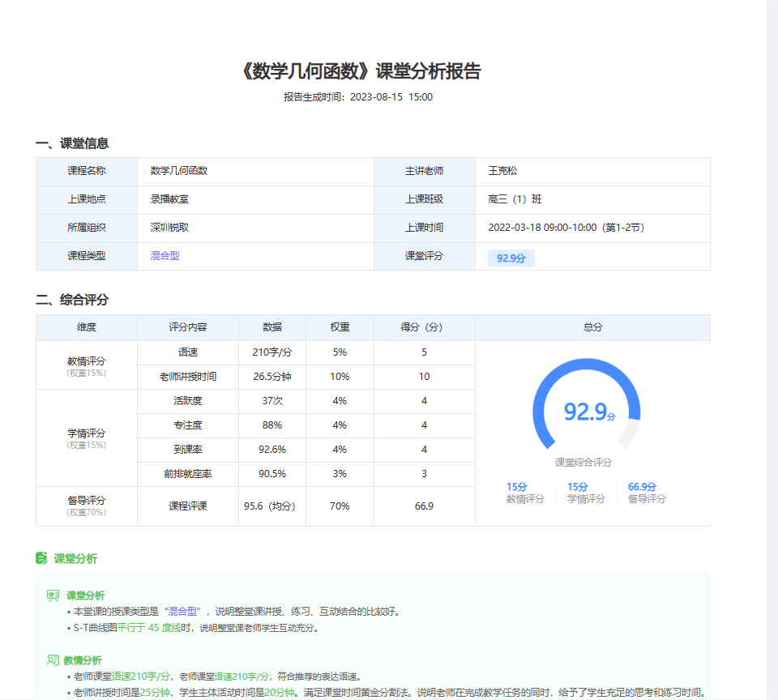Click the 课程评课 row cell

point(188,506)
